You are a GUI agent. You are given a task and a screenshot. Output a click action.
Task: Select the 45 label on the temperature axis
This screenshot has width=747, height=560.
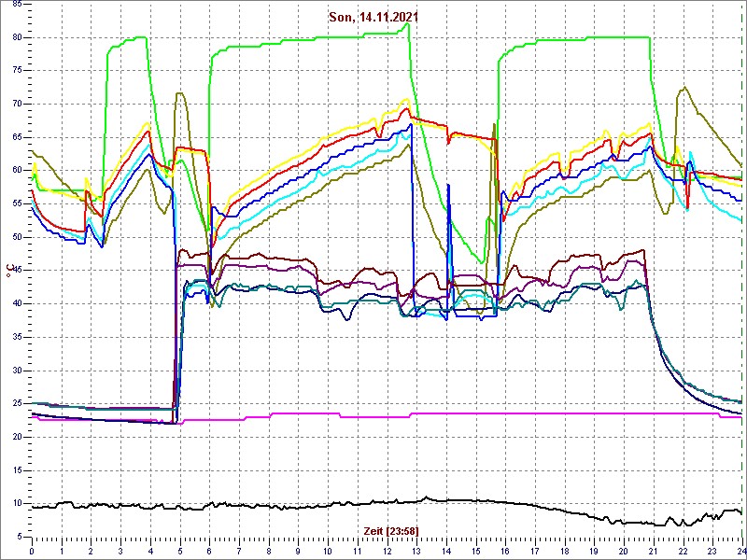tap(15, 271)
